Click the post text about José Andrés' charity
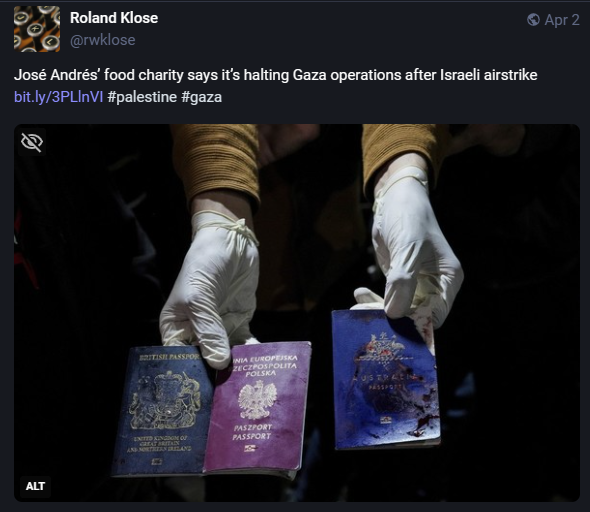Image resolution: width=590 pixels, height=512 pixels. pos(275,75)
